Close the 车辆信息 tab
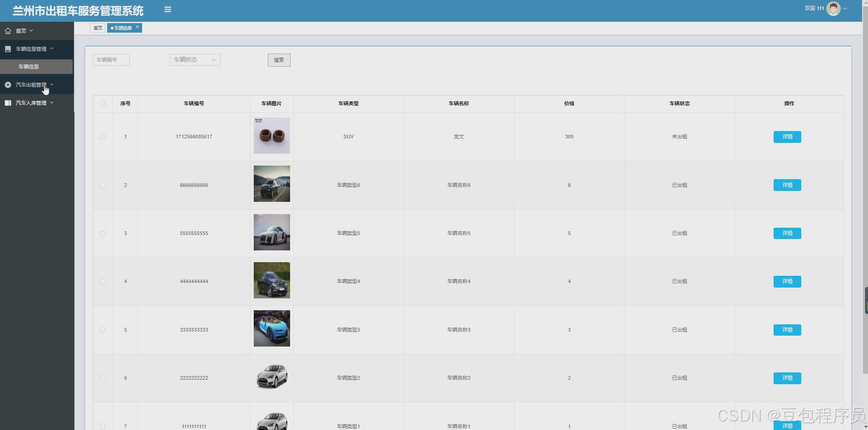The width and height of the screenshot is (868, 430). pyautogui.click(x=138, y=27)
